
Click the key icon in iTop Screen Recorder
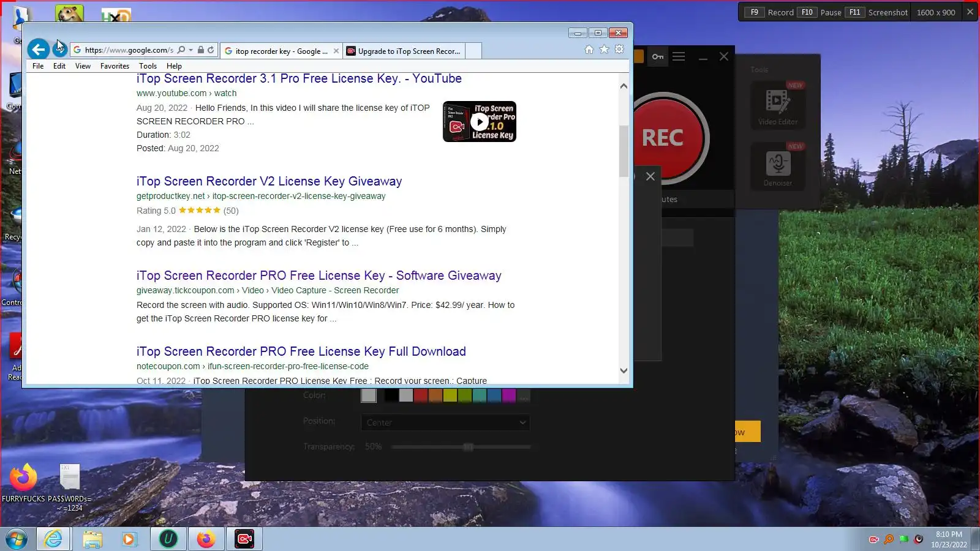coord(658,57)
